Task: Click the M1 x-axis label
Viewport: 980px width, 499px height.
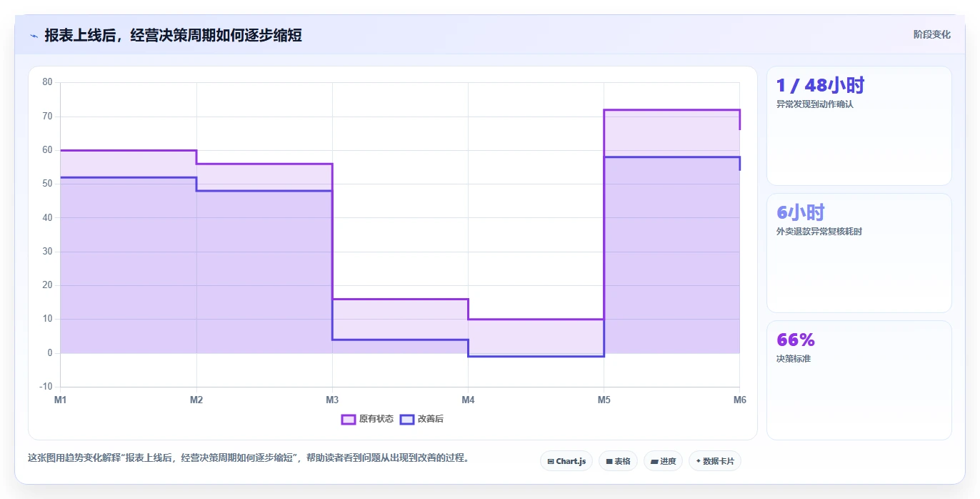Action: coord(61,400)
